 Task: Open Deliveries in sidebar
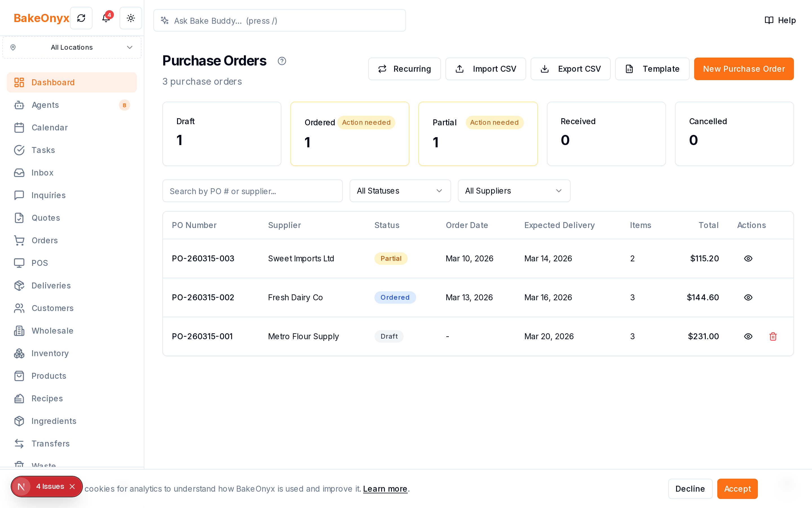pyautogui.click(x=72, y=285)
